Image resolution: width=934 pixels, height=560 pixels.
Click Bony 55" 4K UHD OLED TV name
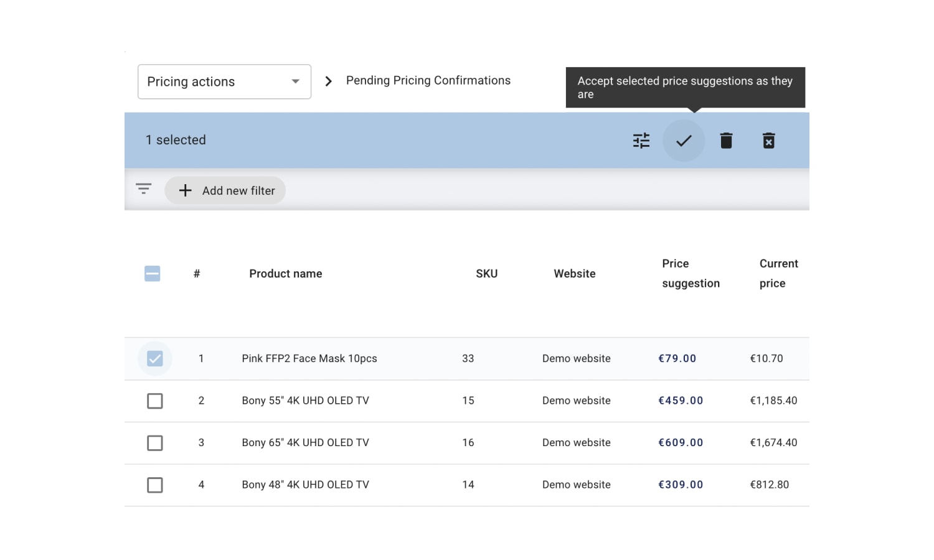[x=306, y=401]
